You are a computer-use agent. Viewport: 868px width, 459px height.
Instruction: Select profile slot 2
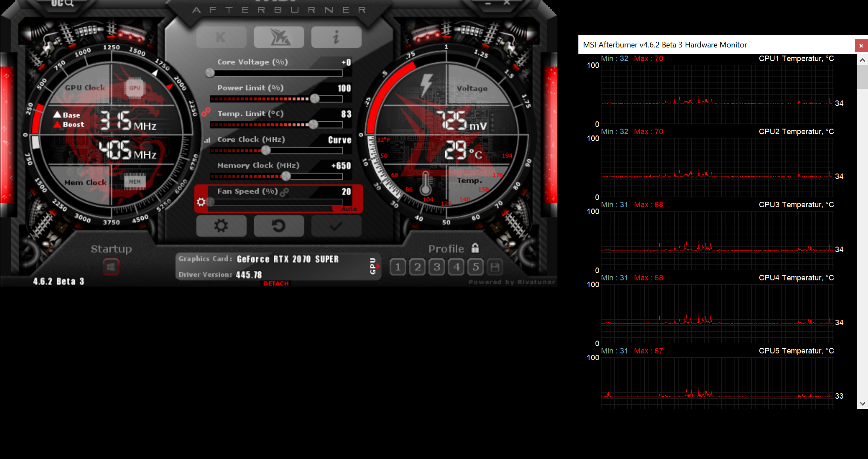[418, 267]
